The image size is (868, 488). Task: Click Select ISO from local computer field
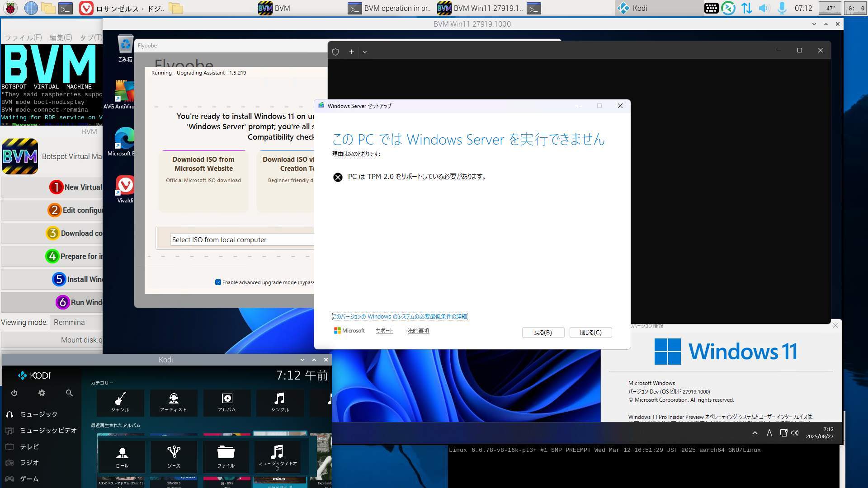pyautogui.click(x=242, y=240)
